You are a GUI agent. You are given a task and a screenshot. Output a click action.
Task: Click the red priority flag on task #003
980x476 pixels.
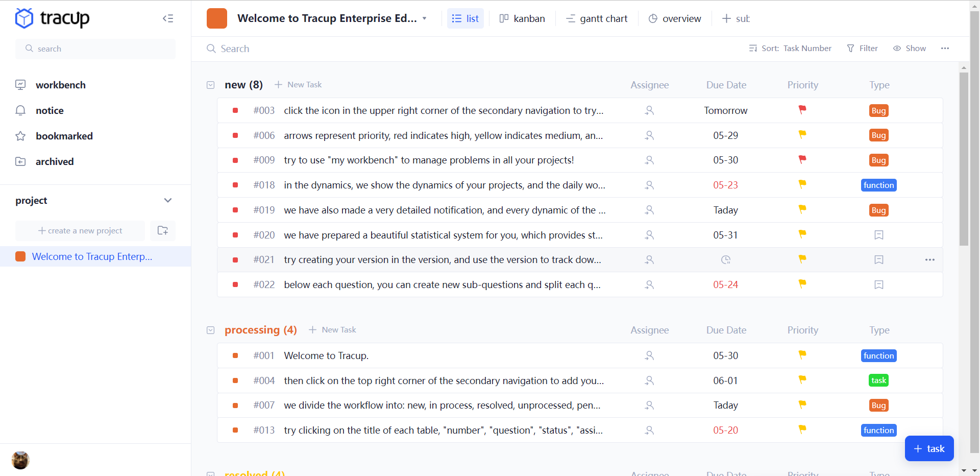(802, 110)
